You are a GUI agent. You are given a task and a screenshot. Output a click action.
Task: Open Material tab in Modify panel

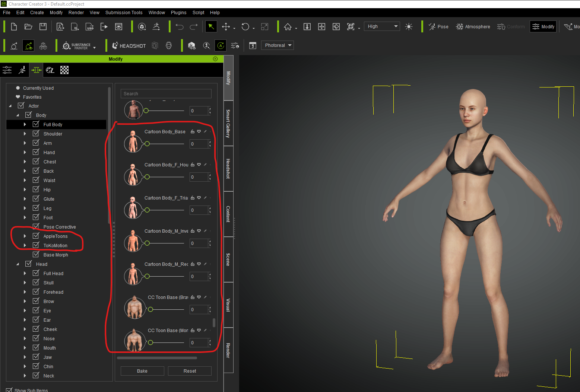[x=50, y=70]
